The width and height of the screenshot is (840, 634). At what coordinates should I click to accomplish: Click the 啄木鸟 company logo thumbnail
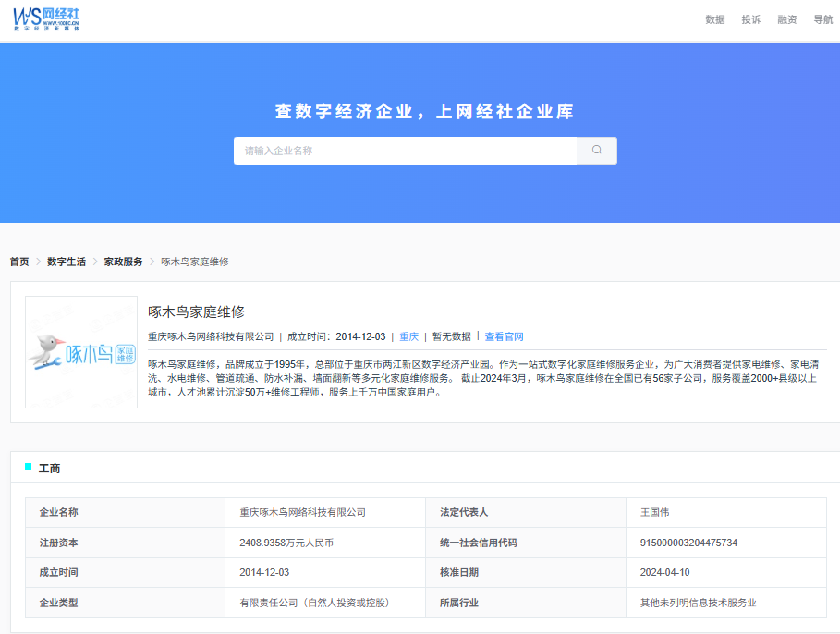pyautogui.click(x=81, y=352)
